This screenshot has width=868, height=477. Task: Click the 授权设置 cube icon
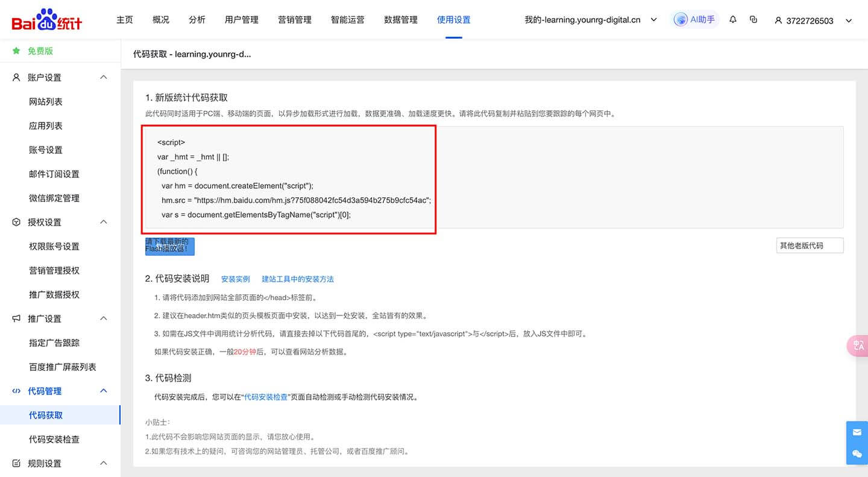coord(16,222)
